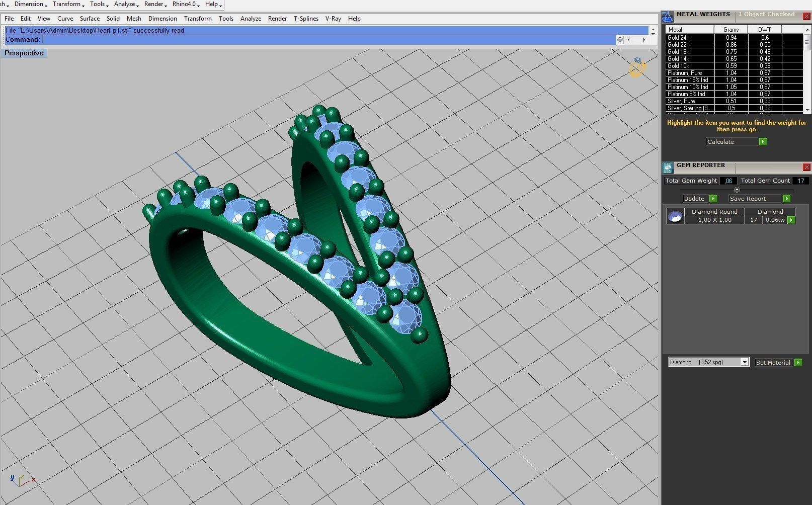Open the top Transform dropdown menu
Viewport: 812px width, 505px height.
pyautogui.click(x=69, y=4)
